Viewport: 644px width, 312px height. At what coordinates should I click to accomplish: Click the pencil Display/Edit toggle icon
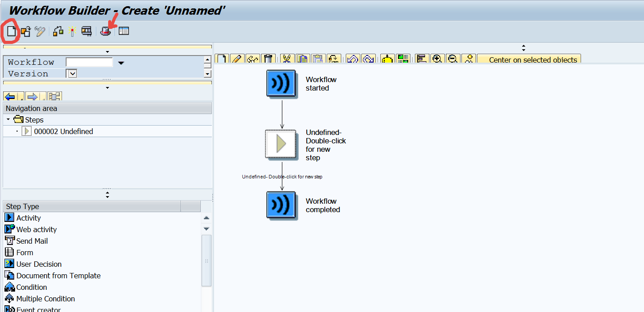tap(237, 58)
